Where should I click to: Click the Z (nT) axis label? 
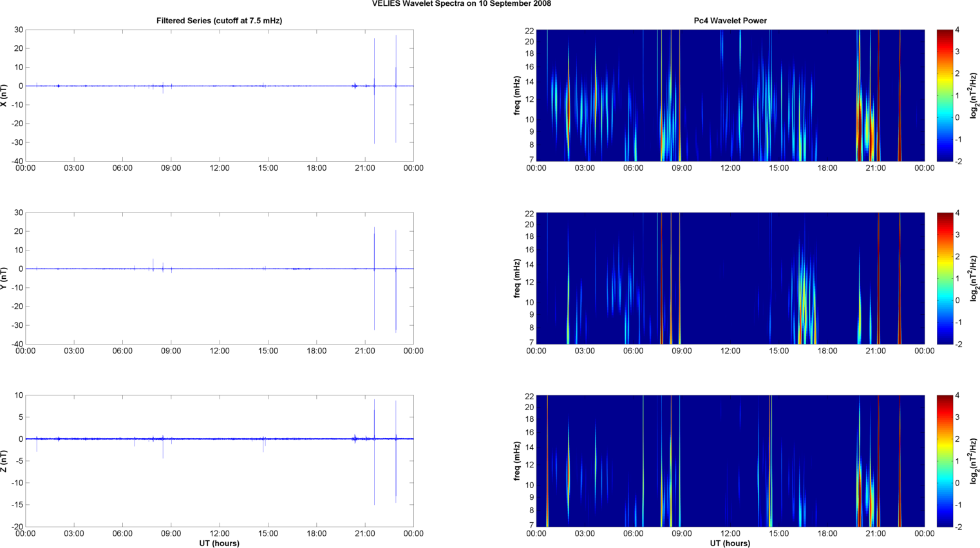coord(4,461)
